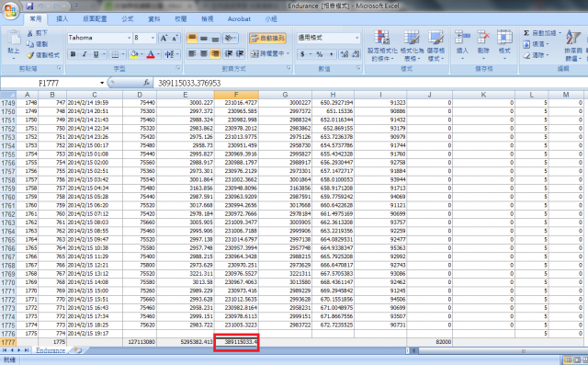Apply yellow fill color to cell
588x365 pixels.
point(134,54)
